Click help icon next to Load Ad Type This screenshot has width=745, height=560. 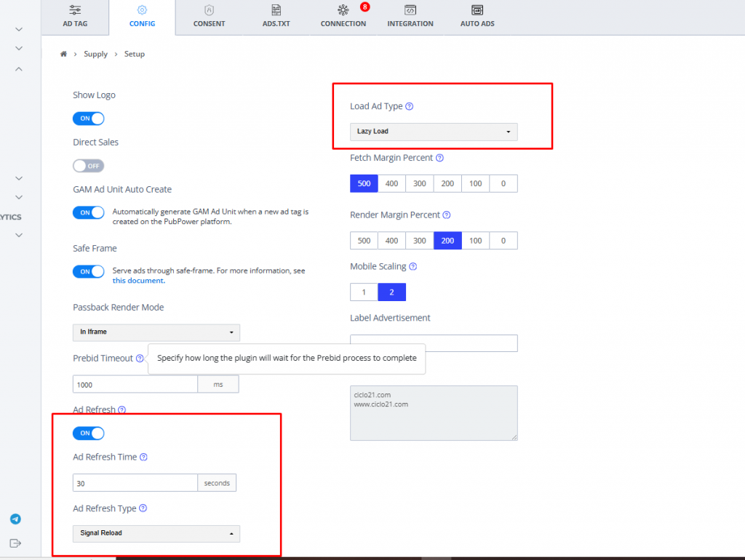coord(409,106)
